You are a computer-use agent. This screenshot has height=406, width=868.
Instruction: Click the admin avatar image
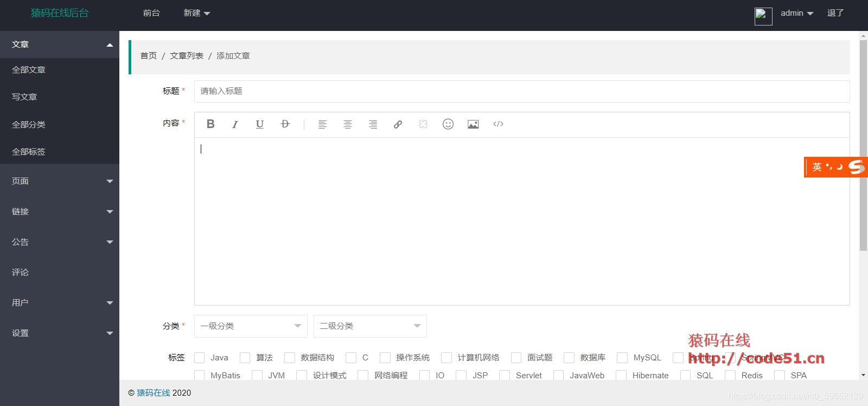(763, 16)
